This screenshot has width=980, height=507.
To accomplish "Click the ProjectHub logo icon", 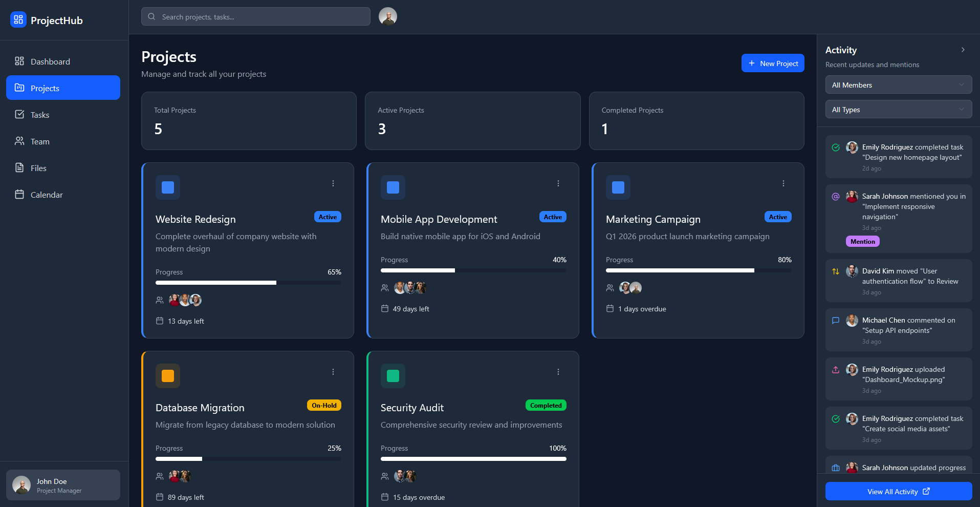I will point(18,20).
